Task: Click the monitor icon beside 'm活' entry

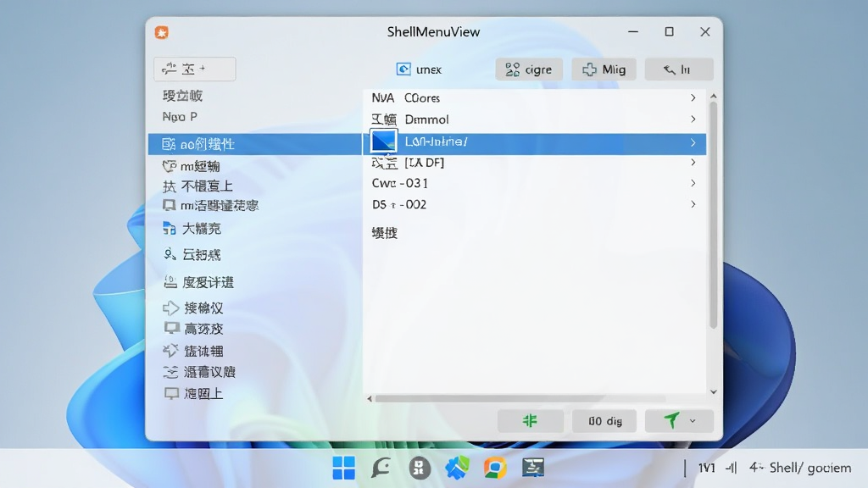Action: tap(170, 206)
